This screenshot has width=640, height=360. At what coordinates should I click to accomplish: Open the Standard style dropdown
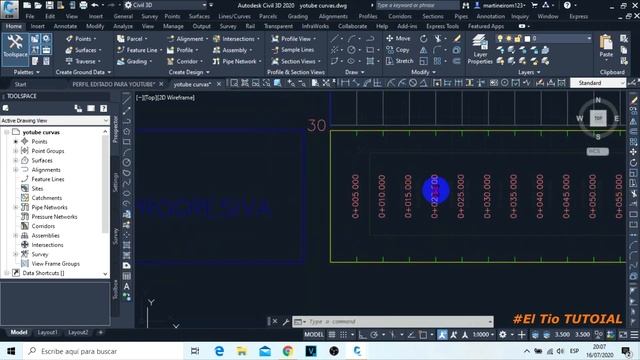point(598,83)
